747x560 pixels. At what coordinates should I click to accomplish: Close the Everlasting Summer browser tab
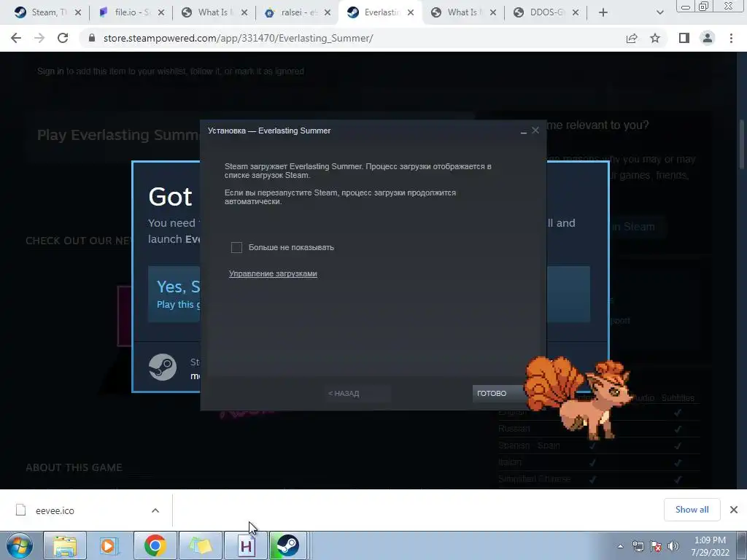[x=410, y=13]
